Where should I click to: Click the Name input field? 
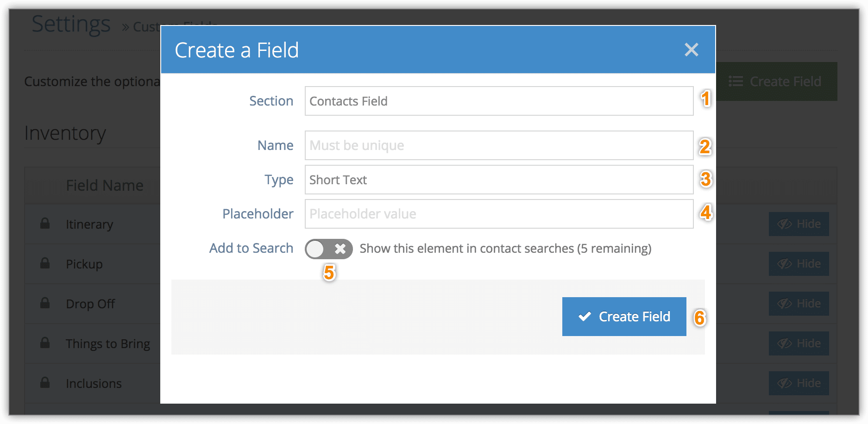click(x=499, y=145)
